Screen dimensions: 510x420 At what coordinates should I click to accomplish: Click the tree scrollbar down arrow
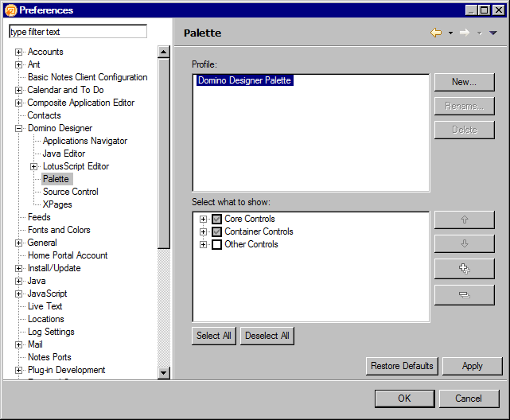(164, 373)
